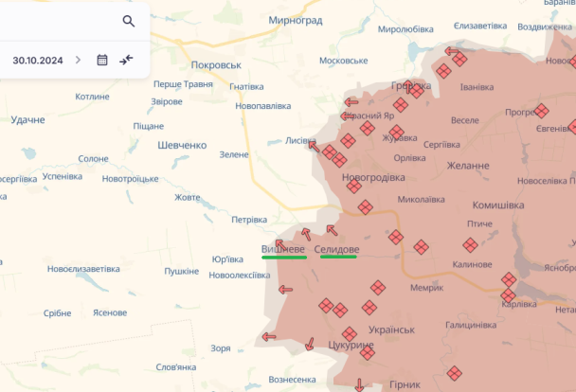This screenshot has width=576, height=392.
Task: Click the Новотроїцьке label
Action: tap(130, 179)
